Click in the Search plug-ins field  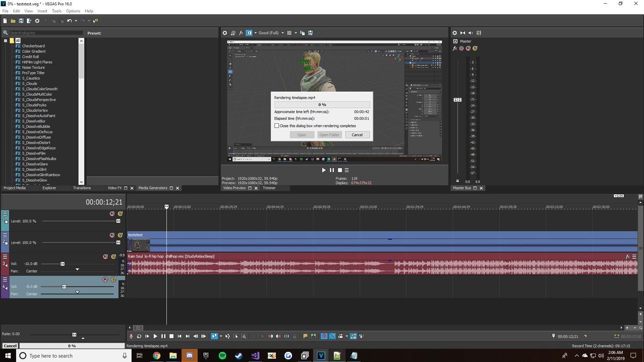click(x=44, y=33)
